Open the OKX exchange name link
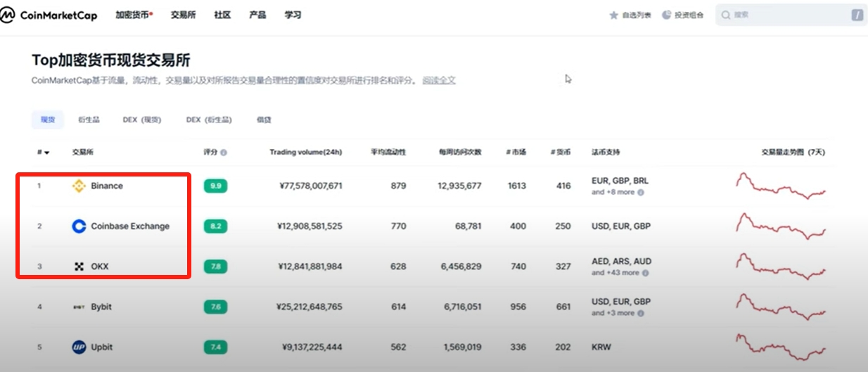This screenshot has height=372, width=868. tap(100, 267)
